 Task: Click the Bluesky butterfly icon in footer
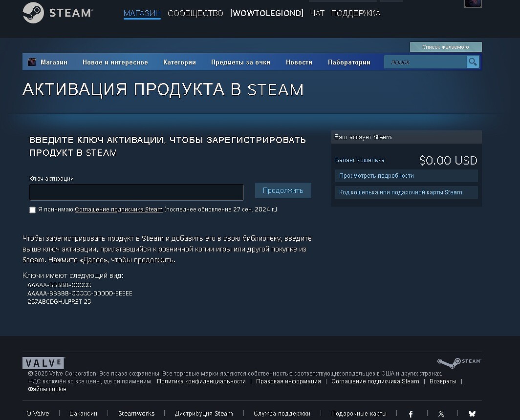coord(472,414)
